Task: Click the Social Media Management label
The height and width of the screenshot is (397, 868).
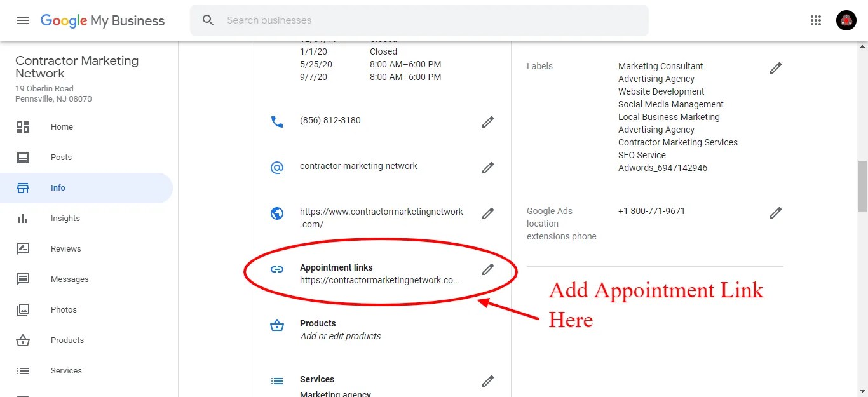Action: coord(671,104)
